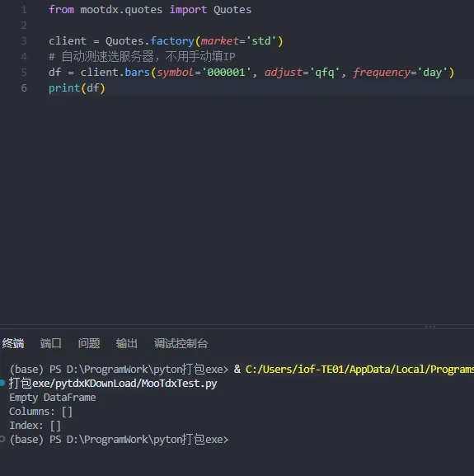Click the 'bars' method call
This screenshot has width=474, height=476.
pyautogui.click(x=137, y=73)
